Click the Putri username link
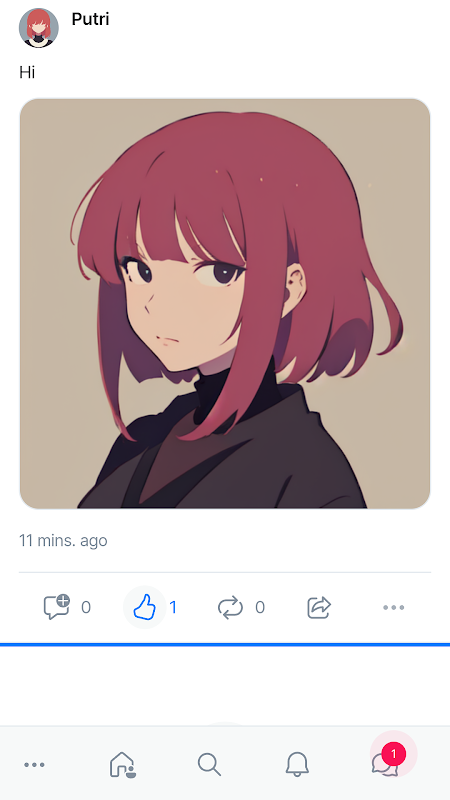 coord(90,19)
